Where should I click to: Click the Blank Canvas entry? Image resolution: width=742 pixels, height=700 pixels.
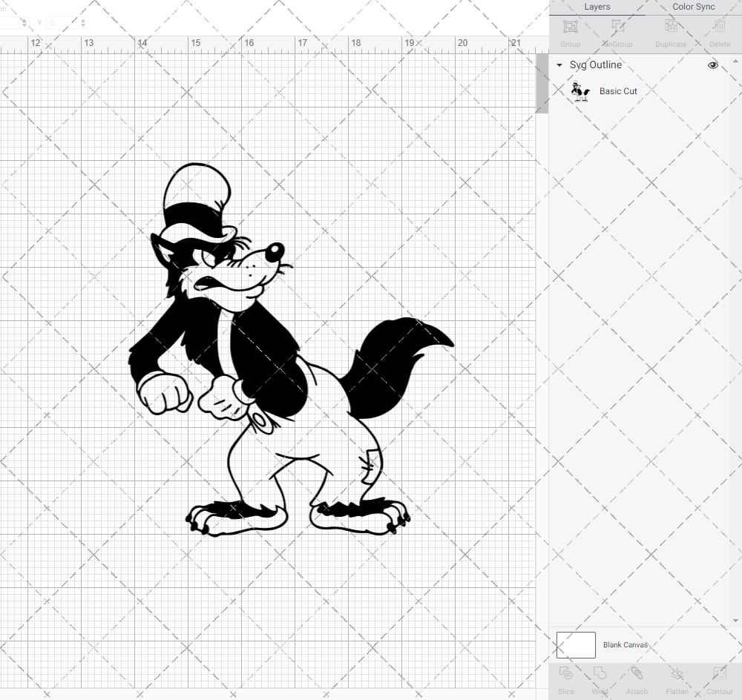point(626,644)
